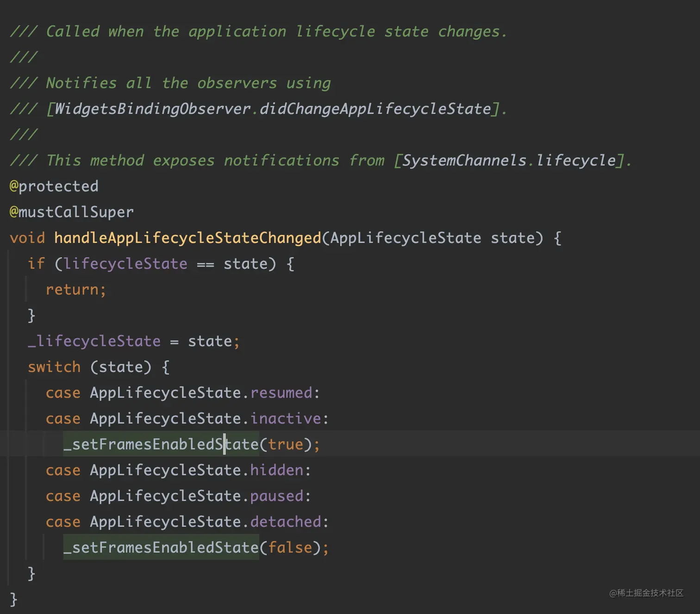Click the _lifecycleState assignment identifier
This screenshot has height=614, width=700.
(x=94, y=341)
